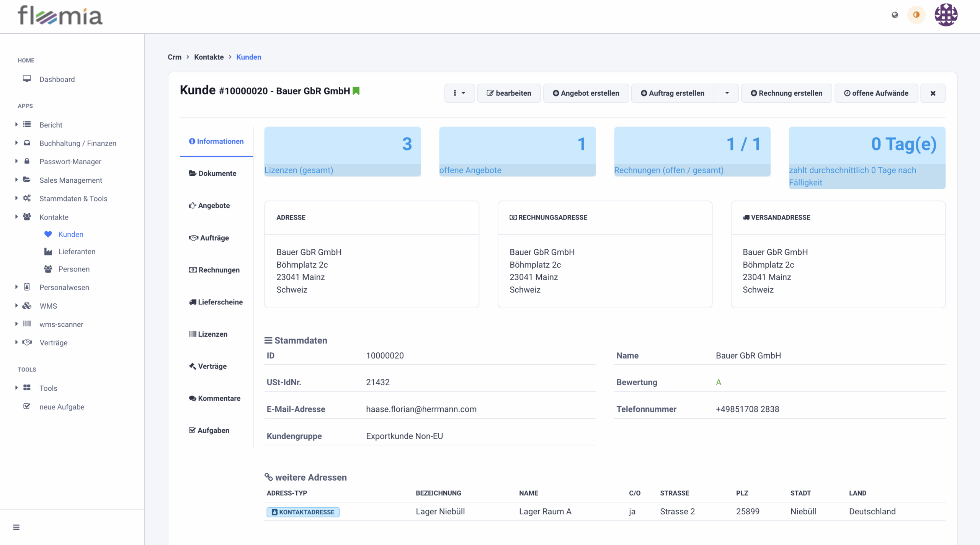The height and width of the screenshot is (545, 980).
Task: Click the Passwort-Manager lock icon
Action: (27, 161)
